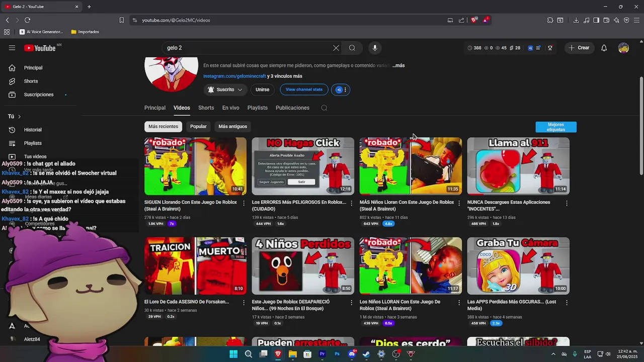Image resolution: width=644 pixels, height=362 pixels.
Task: Open the notifications bell
Action: (x=604, y=48)
